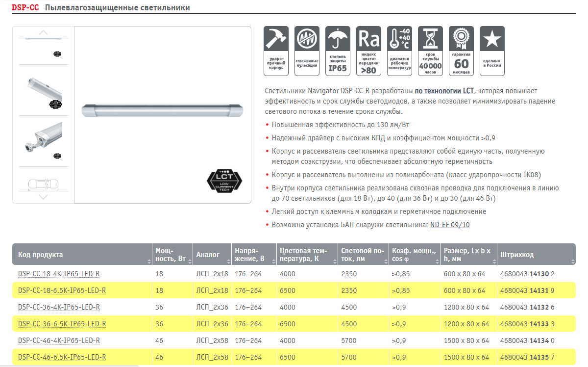
Task: Show next thumbnails with down chevron
Action: pos(43,197)
